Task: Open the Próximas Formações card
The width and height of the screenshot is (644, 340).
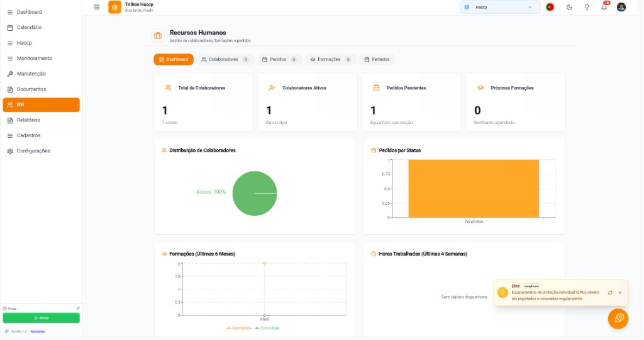Action: 516,102
